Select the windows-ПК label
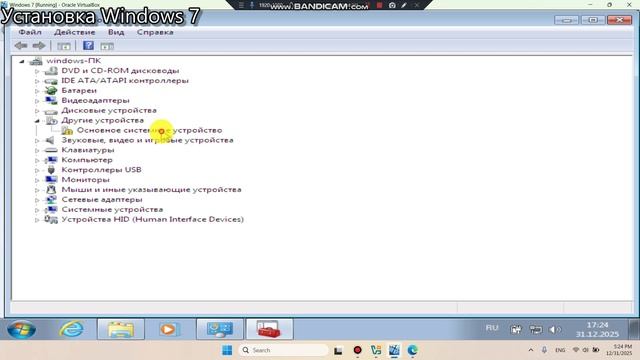 pyautogui.click(x=73, y=61)
